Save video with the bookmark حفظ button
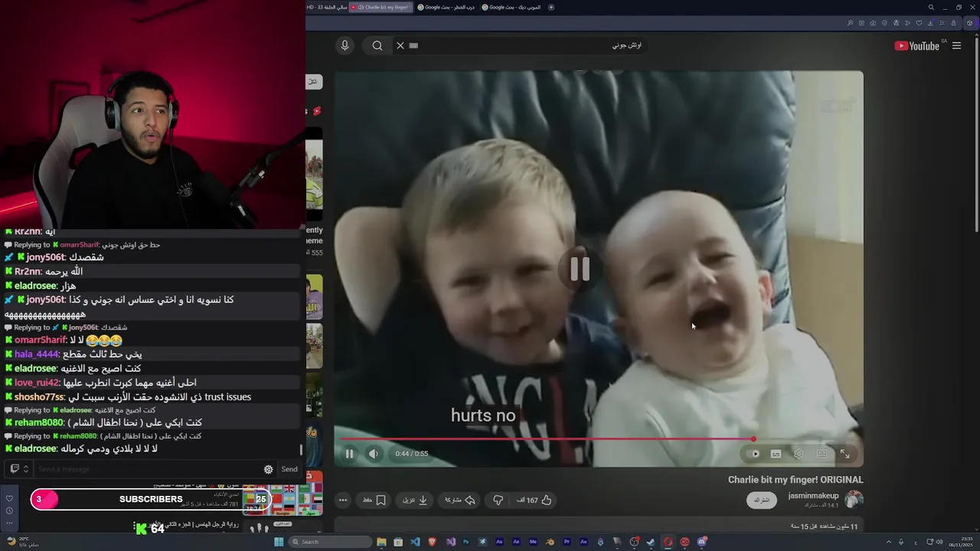 click(374, 500)
